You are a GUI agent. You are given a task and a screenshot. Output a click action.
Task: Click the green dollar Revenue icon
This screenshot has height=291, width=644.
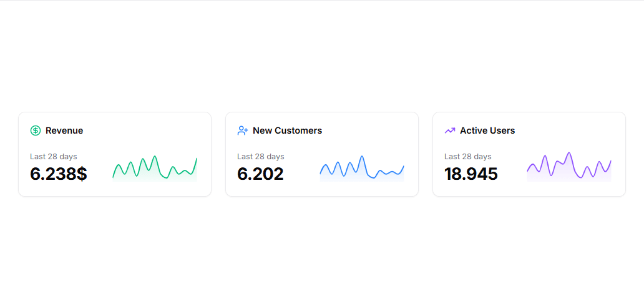tap(36, 131)
